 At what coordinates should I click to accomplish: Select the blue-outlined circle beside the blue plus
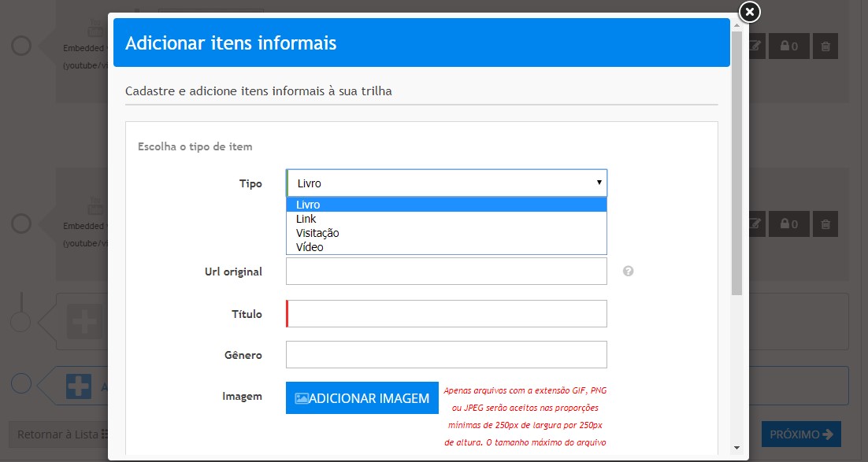(x=21, y=383)
